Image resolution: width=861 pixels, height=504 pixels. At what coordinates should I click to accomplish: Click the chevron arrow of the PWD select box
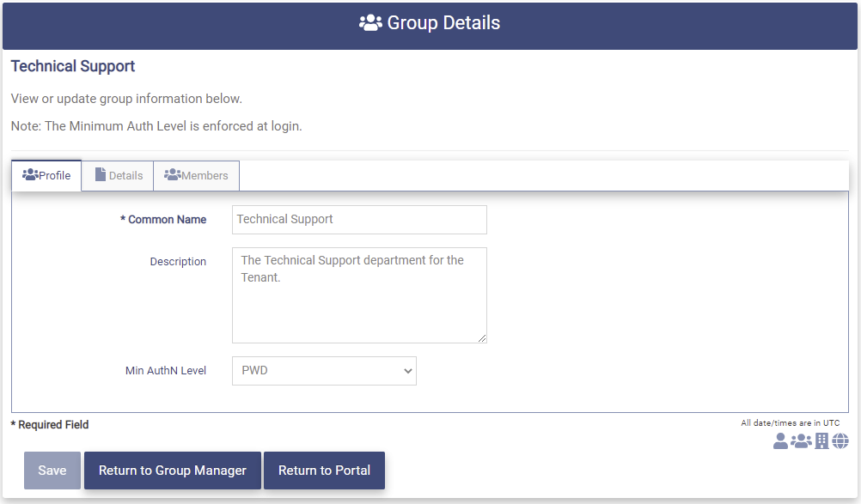click(x=407, y=371)
